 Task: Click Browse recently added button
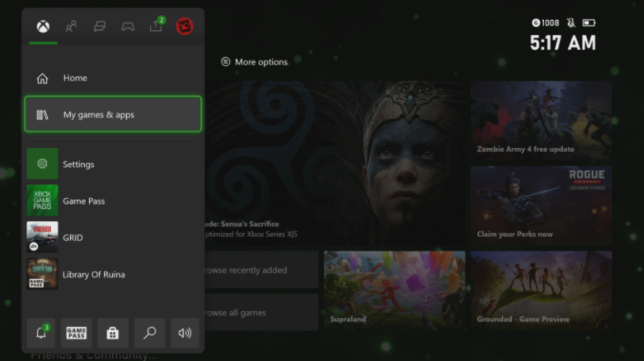[261, 270]
